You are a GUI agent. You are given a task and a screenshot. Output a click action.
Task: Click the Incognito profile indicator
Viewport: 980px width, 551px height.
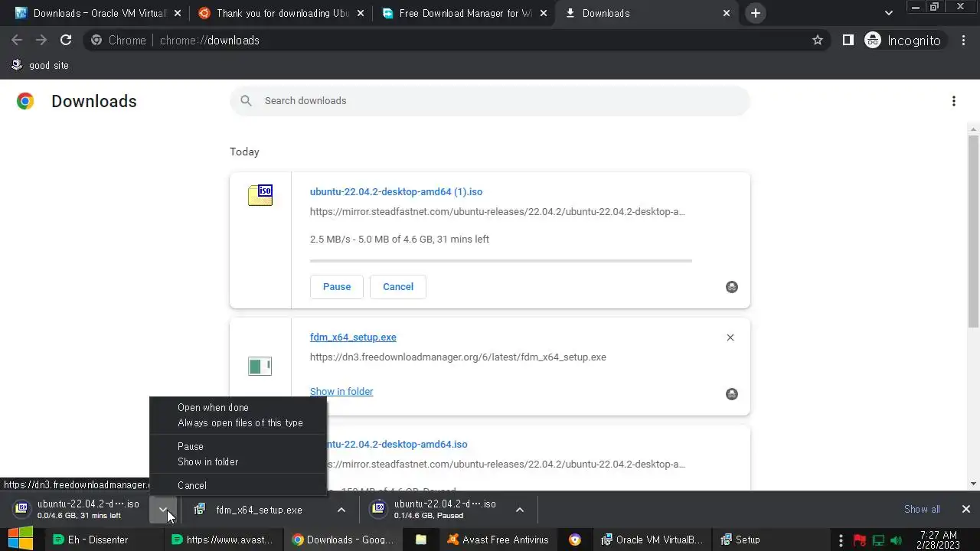[903, 41]
